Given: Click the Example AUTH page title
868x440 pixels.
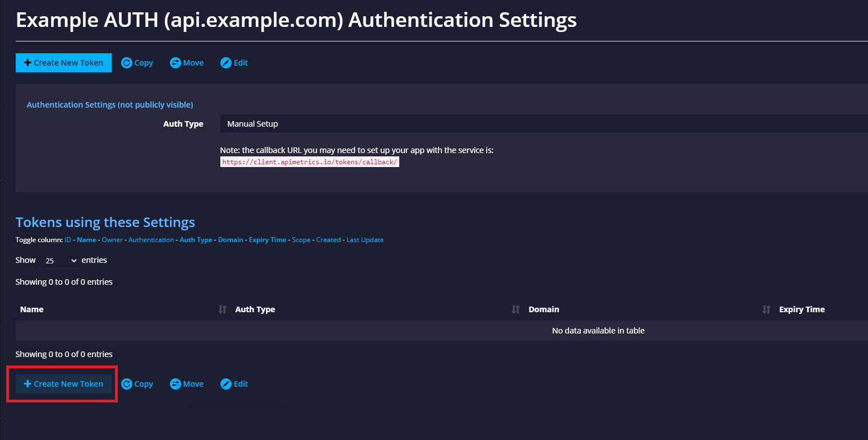Looking at the screenshot, I should tap(296, 20).
